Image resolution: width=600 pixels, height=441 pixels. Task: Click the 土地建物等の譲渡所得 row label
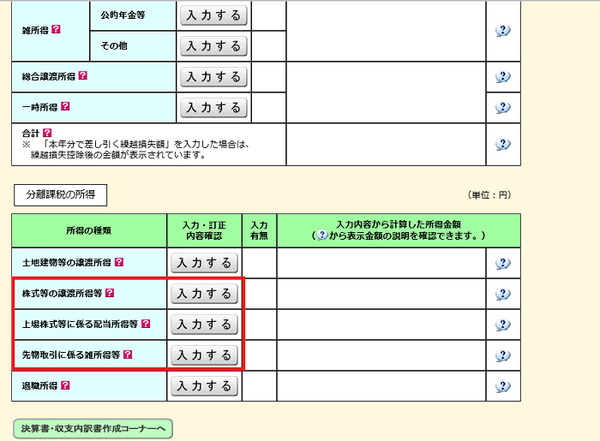click(67, 263)
